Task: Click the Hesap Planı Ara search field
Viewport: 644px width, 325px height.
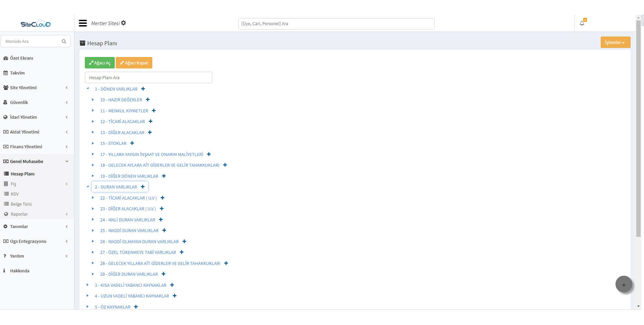Action: (149, 77)
